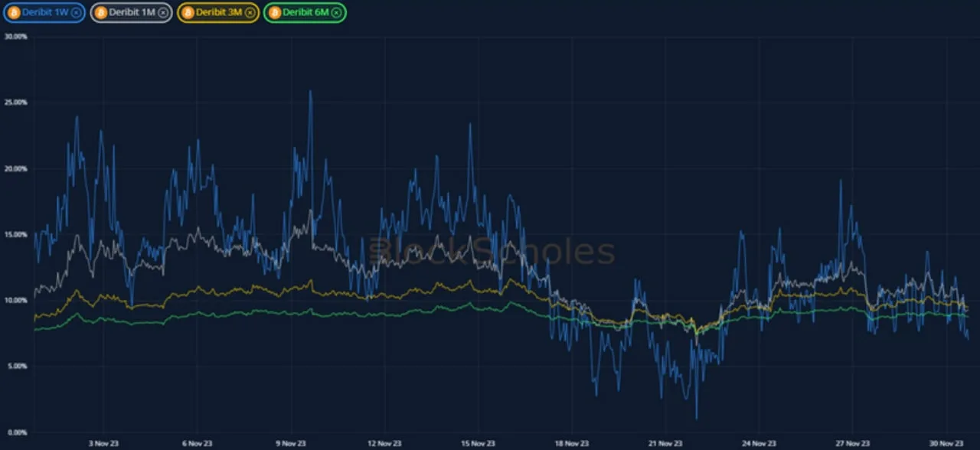
Task: Click the 20.00% y-axis label
Action: 17,168
